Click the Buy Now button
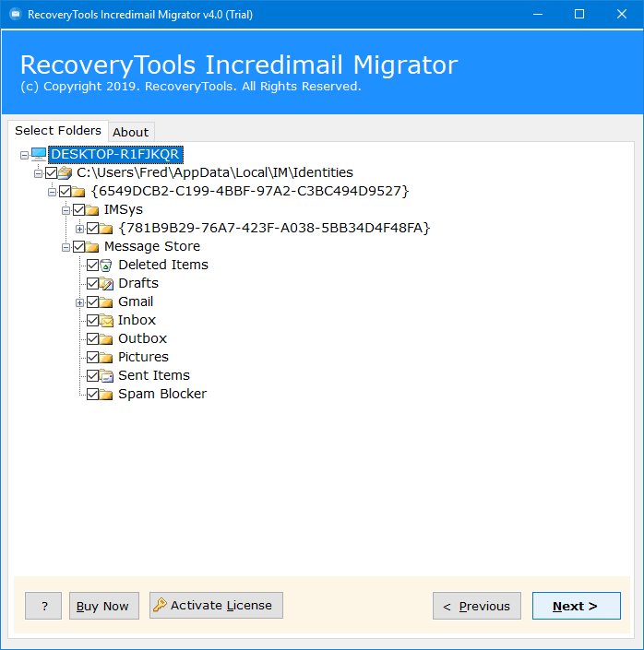This screenshot has height=650, width=644. 103,606
